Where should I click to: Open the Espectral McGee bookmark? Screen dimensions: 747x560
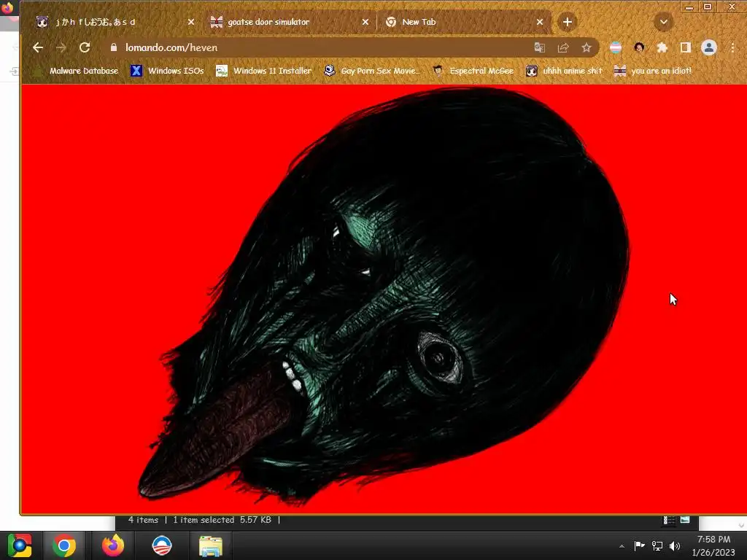(473, 71)
